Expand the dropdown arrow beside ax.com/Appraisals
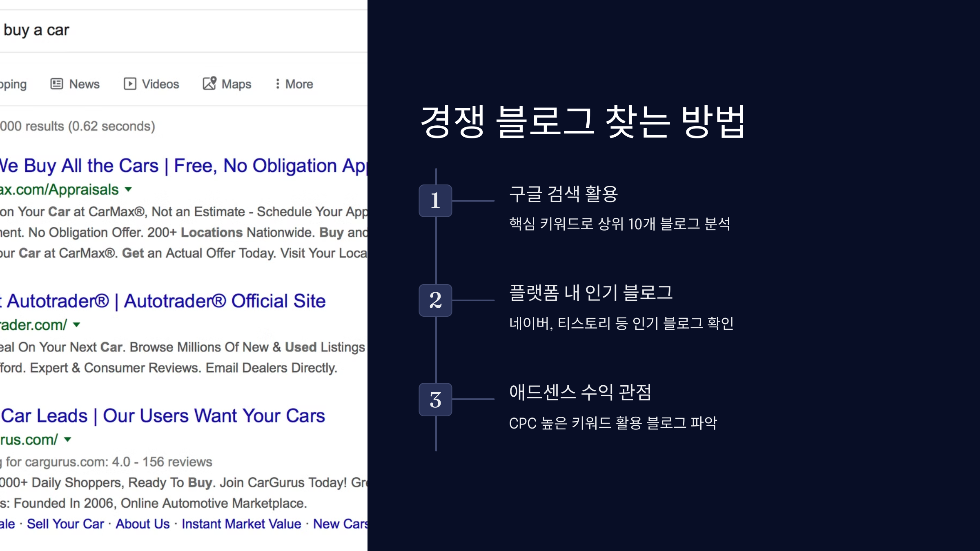 128,189
